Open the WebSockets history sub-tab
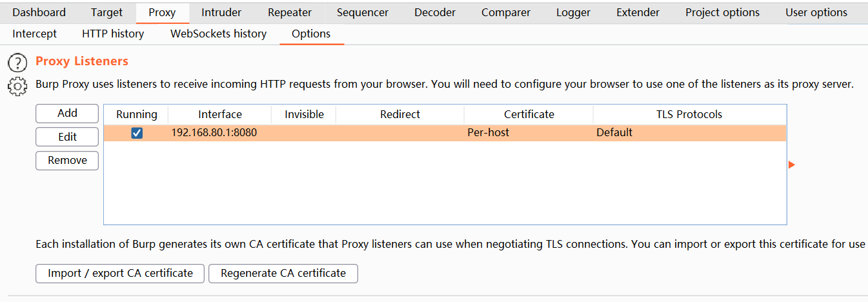868x302 pixels. [218, 34]
